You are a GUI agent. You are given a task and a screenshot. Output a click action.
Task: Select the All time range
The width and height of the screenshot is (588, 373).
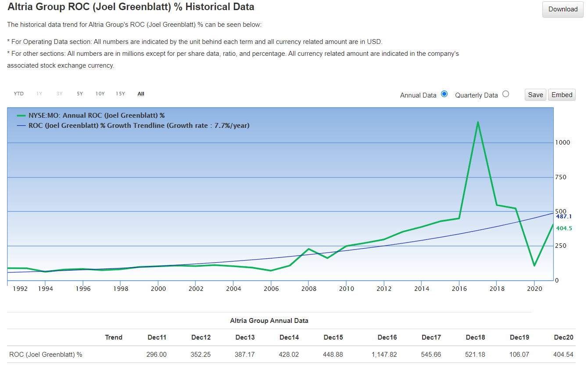pyautogui.click(x=141, y=94)
